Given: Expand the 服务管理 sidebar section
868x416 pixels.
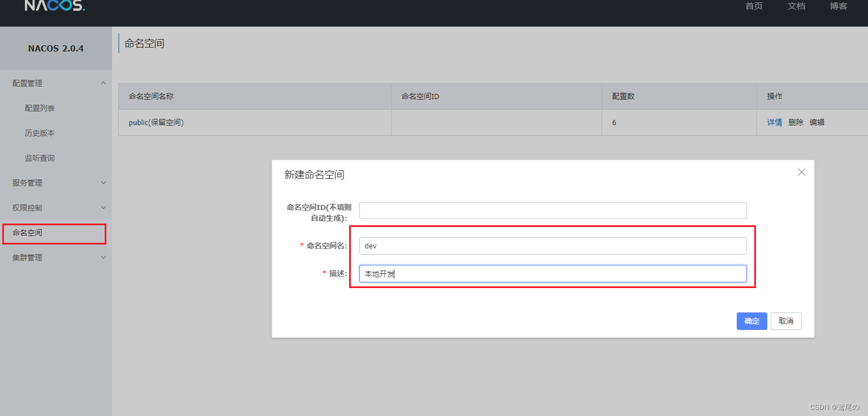Looking at the screenshot, I should coord(56,183).
